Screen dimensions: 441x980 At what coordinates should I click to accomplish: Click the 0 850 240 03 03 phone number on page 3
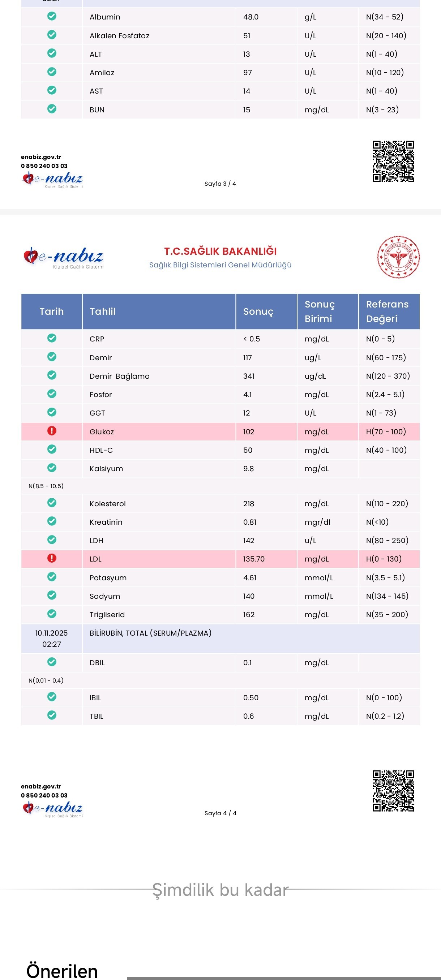click(44, 166)
